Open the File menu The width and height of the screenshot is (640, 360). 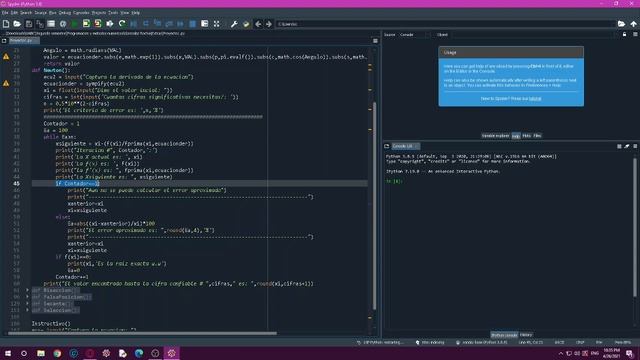tap(4, 13)
